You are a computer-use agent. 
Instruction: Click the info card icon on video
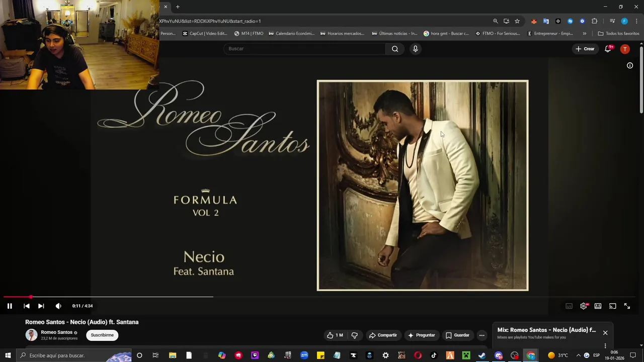[630, 65]
